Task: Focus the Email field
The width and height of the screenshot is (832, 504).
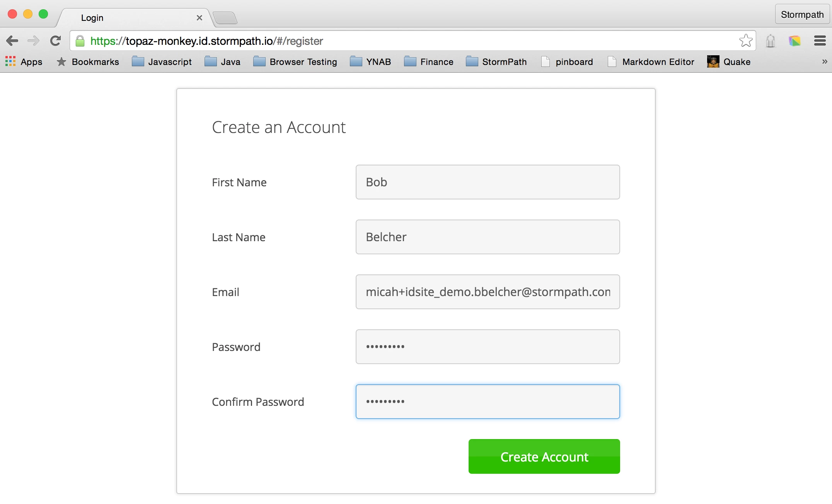Action: pyautogui.click(x=488, y=292)
